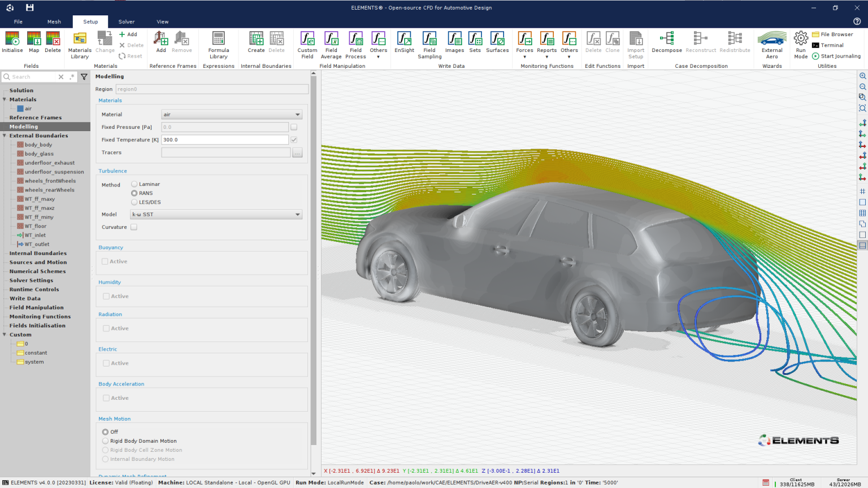This screenshot has height=488, width=868.
Task: Open the Material dropdown showing air
Action: click(232, 114)
